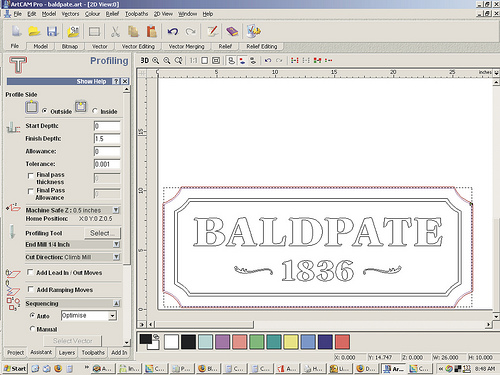Enable Final Pass Allowance checkbox
The height and width of the screenshot is (375, 500).
31,191
